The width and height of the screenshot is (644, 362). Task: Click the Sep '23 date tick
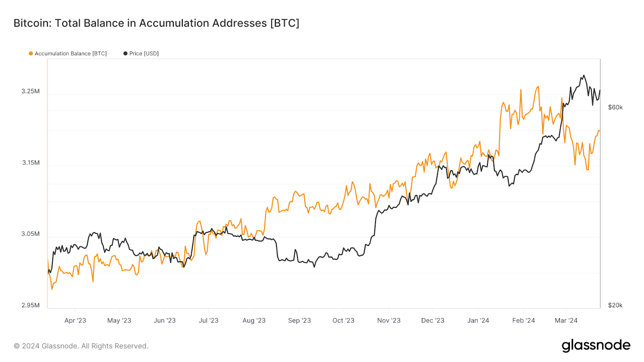pyautogui.click(x=299, y=321)
